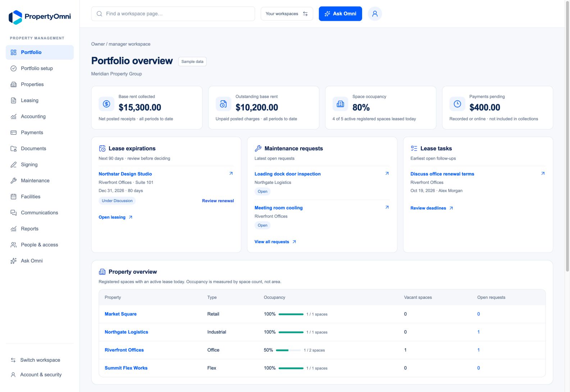Open Loading dock door inspection arrow icon
Screen dimensions: 570x392
387,173
